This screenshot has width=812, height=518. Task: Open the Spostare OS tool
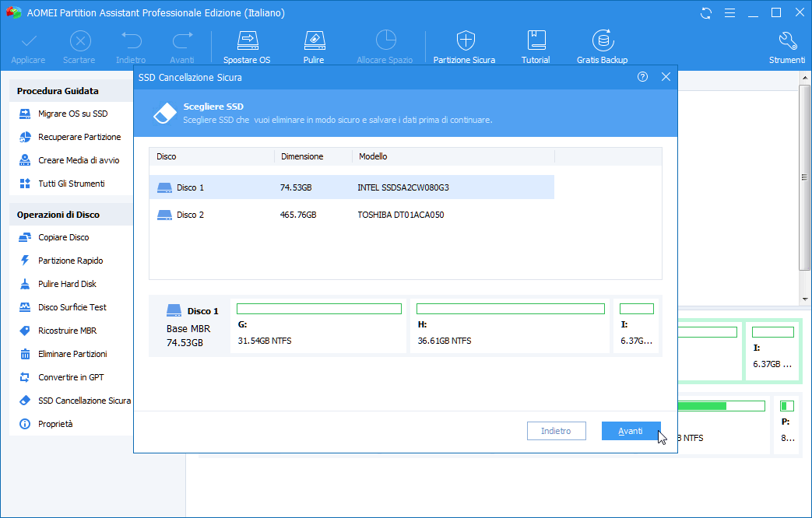pyautogui.click(x=247, y=47)
